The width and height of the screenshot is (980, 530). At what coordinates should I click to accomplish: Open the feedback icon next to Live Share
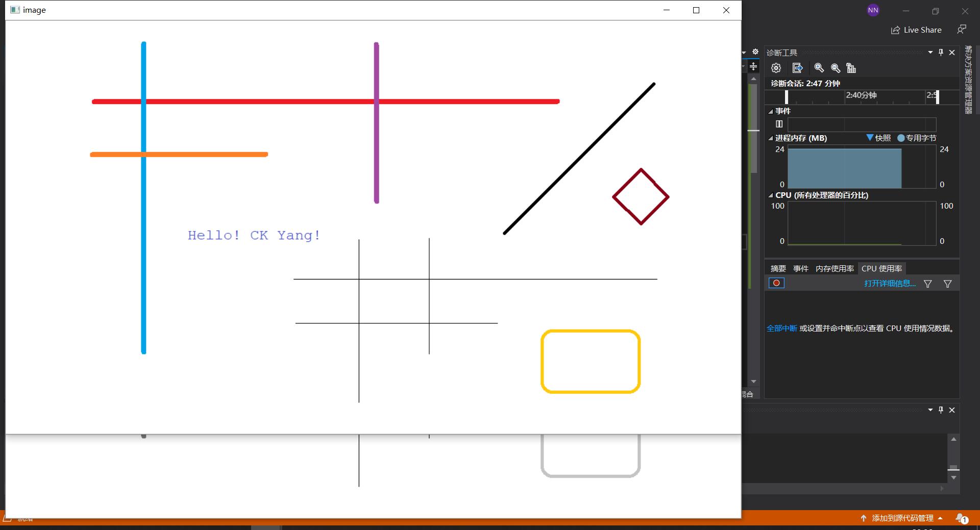[x=962, y=30]
